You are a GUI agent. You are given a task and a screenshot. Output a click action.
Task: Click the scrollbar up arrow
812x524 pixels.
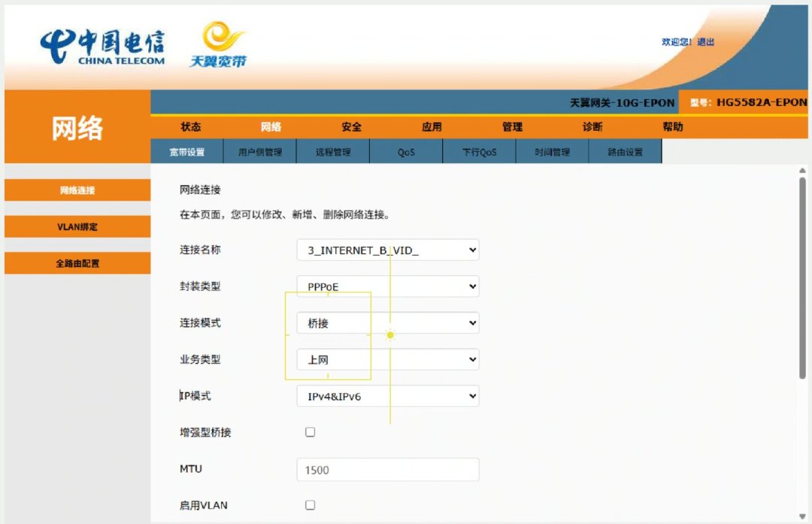click(x=802, y=171)
